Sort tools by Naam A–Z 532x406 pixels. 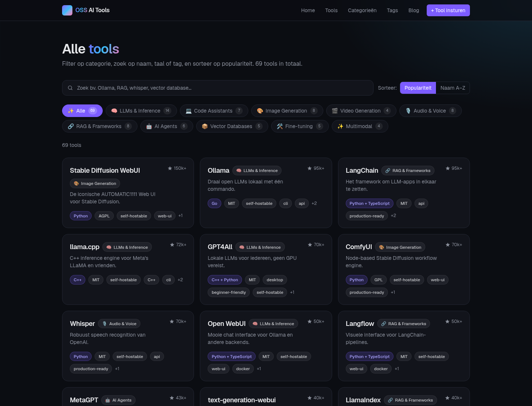[453, 88]
